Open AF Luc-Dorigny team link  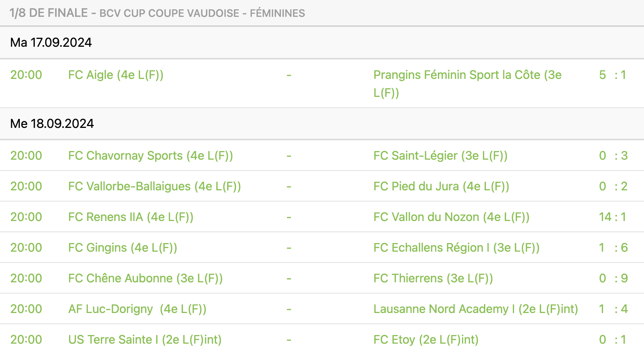[137, 309]
